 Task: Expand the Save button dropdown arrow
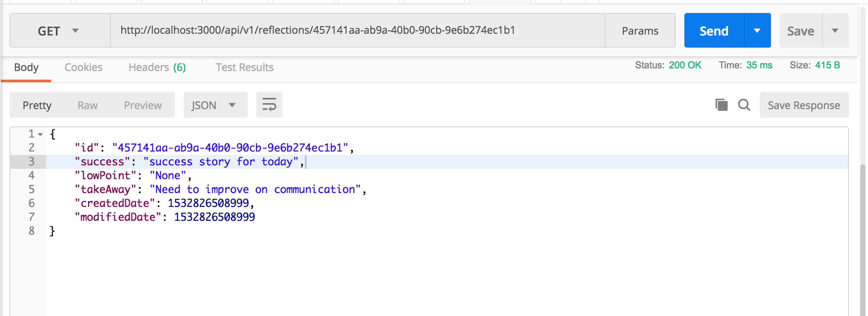click(836, 30)
